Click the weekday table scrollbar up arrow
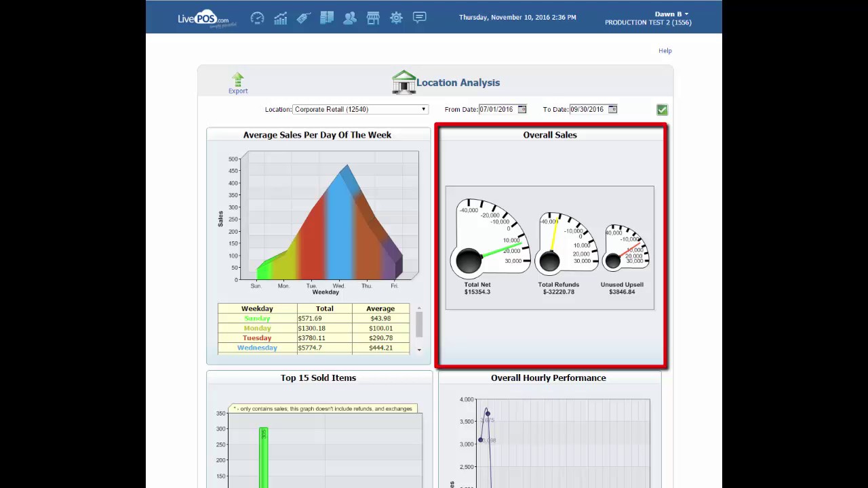This screenshot has height=488, width=868. coord(419,308)
